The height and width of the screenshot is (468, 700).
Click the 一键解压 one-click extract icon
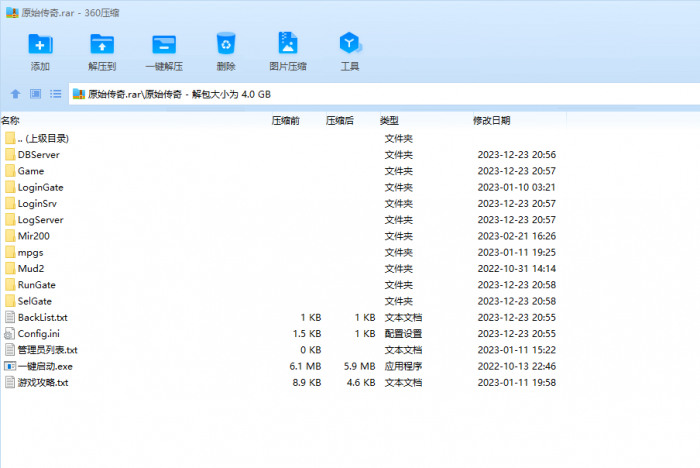(164, 44)
